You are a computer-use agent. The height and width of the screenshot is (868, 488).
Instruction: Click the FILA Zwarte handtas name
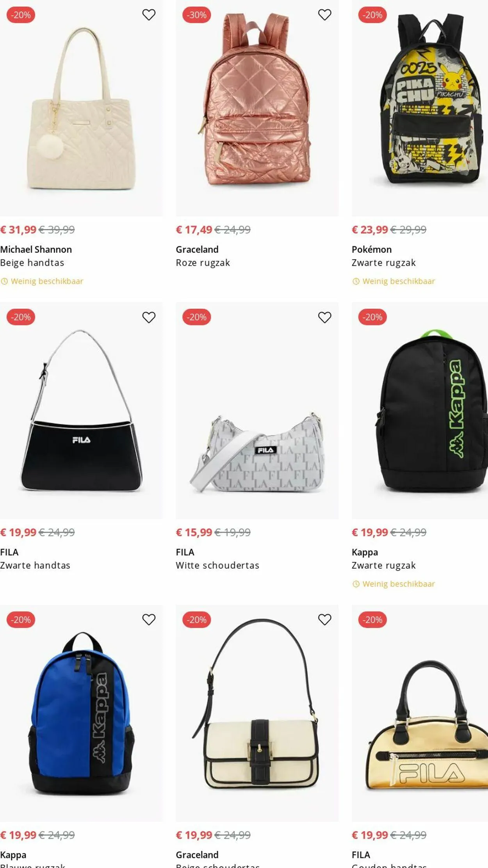click(x=35, y=566)
